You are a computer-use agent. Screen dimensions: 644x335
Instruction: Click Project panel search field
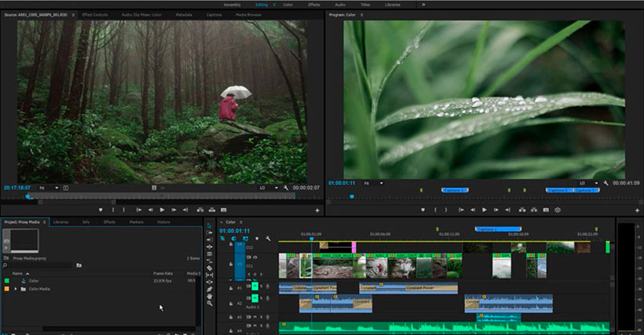point(41,266)
